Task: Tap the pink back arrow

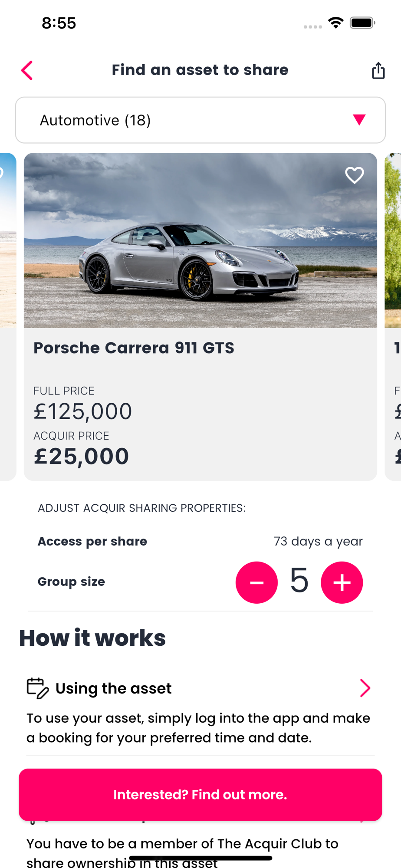Action: tap(27, 70)
